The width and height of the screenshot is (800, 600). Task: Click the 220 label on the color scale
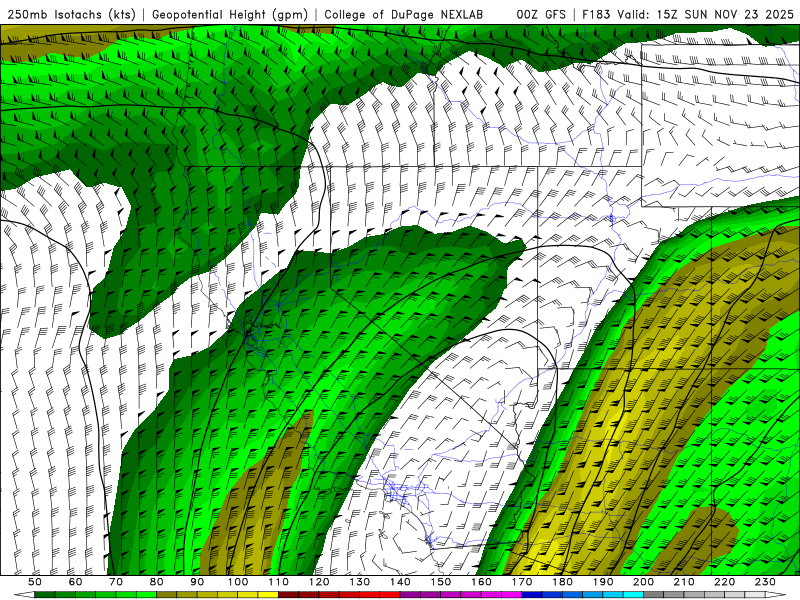coord(724,582)
